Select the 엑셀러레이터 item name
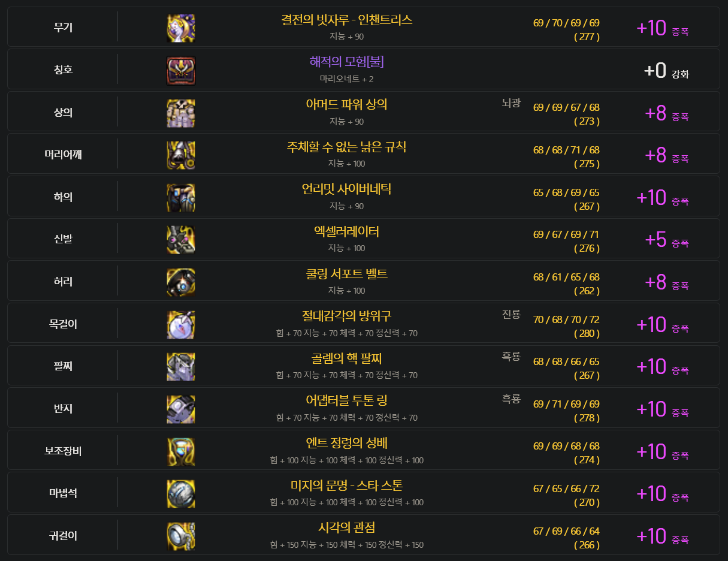The image size is (728, 561). click(347, 231)
